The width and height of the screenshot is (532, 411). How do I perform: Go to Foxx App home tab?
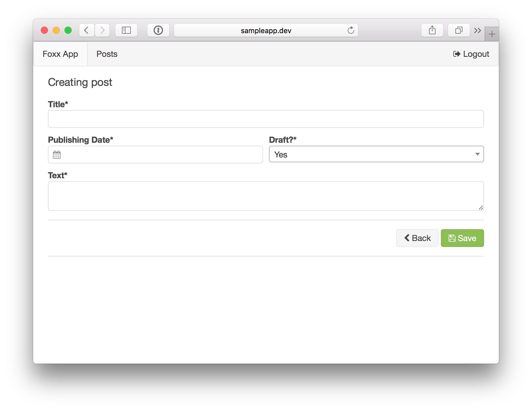pyautogui.click(x=60, y=54)
